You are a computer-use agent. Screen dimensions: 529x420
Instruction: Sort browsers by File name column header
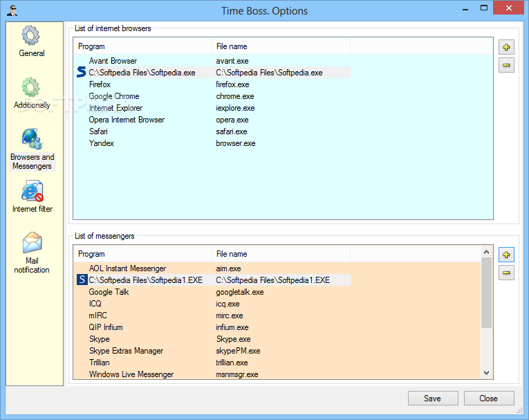point(281,46)
